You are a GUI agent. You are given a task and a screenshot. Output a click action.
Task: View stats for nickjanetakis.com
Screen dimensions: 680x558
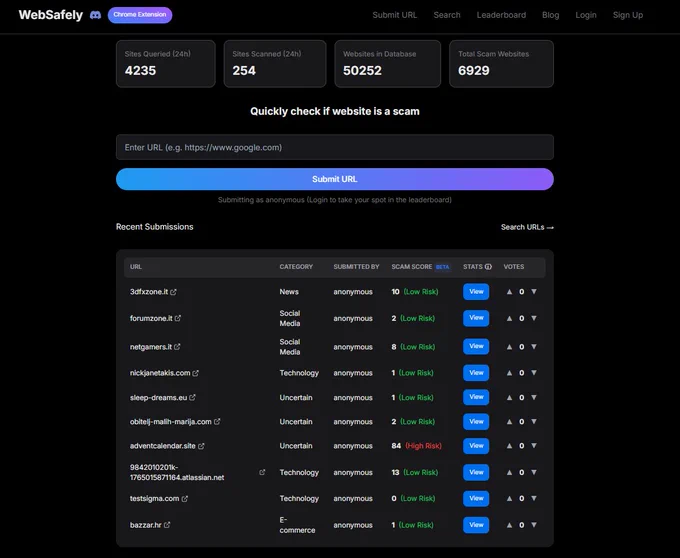pyautogui.click(x=476, y=373)
